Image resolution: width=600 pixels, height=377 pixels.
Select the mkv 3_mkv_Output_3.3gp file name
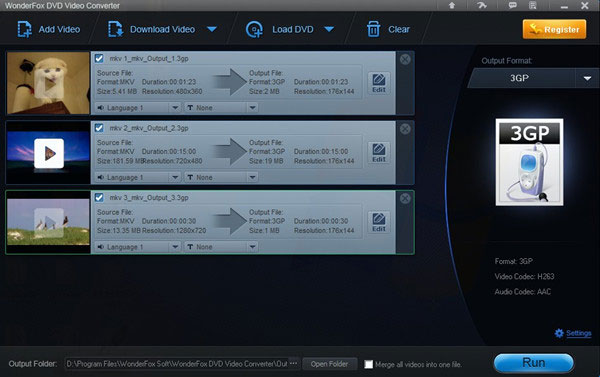coord(149,198)
